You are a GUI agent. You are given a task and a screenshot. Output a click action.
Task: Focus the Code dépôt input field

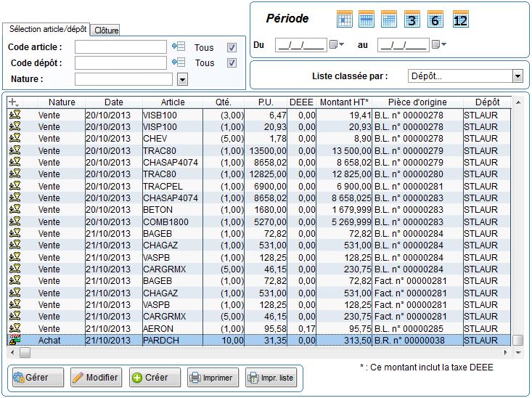tap(120, 63)
